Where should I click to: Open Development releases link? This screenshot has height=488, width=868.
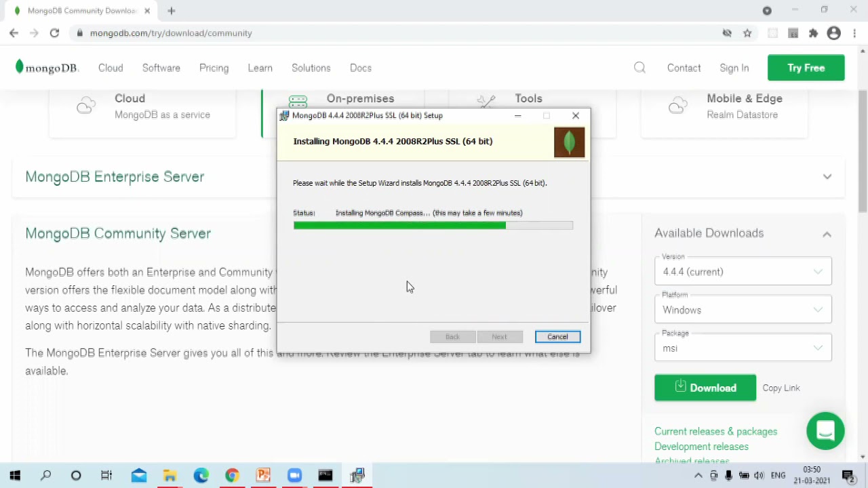[x=701, y=446]
